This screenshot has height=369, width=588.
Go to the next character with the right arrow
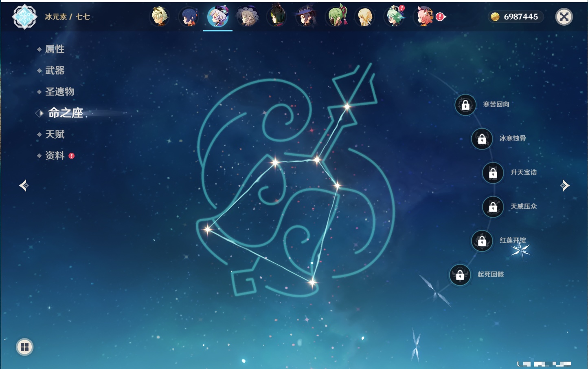coord(565,186)
